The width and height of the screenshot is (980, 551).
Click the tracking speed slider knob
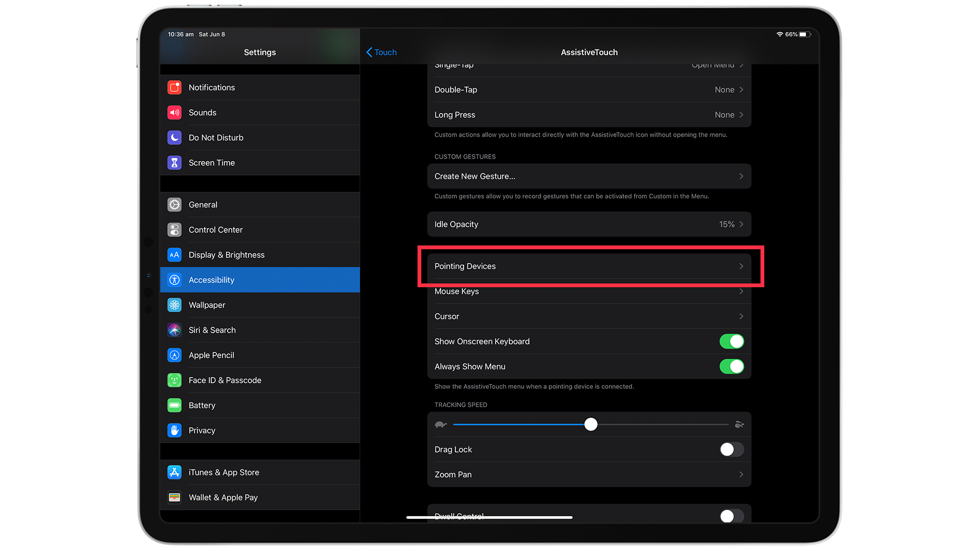[591, 424]
